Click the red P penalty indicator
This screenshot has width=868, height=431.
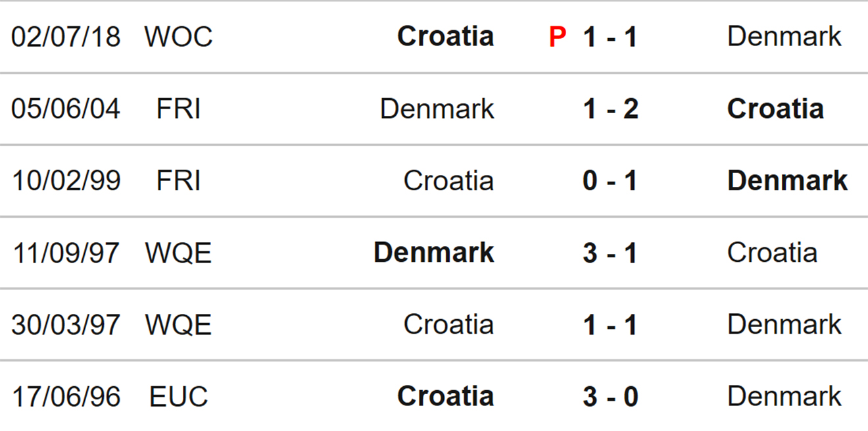[x=557, y=37]
